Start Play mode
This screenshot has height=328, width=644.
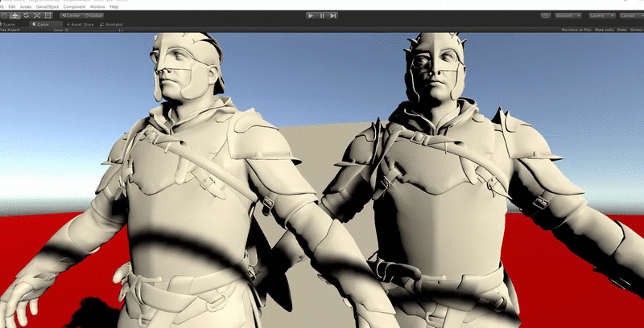click(311, 15)
